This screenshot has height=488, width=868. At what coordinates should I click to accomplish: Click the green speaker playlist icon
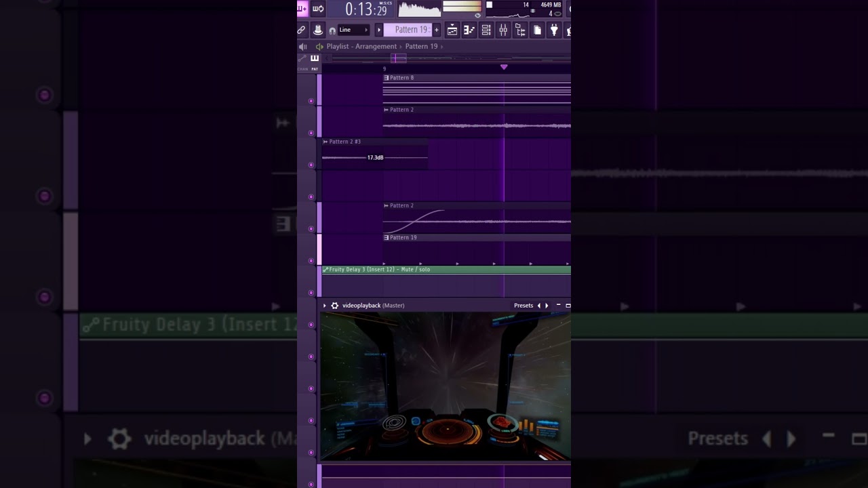[x=319, y=47]
